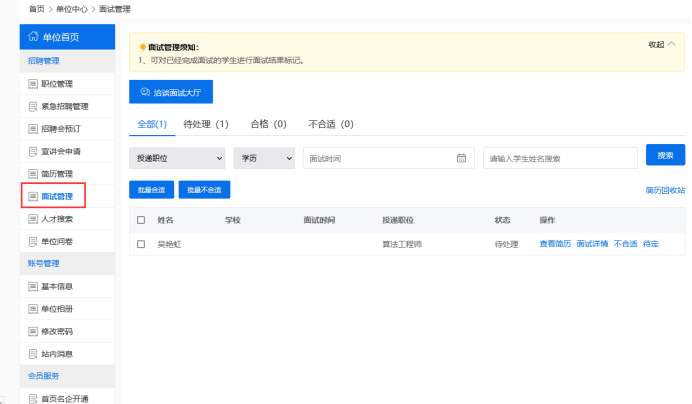Click the 待处理 status cell in the row
This screenshot has height=404, width=692.
[507, 244]
